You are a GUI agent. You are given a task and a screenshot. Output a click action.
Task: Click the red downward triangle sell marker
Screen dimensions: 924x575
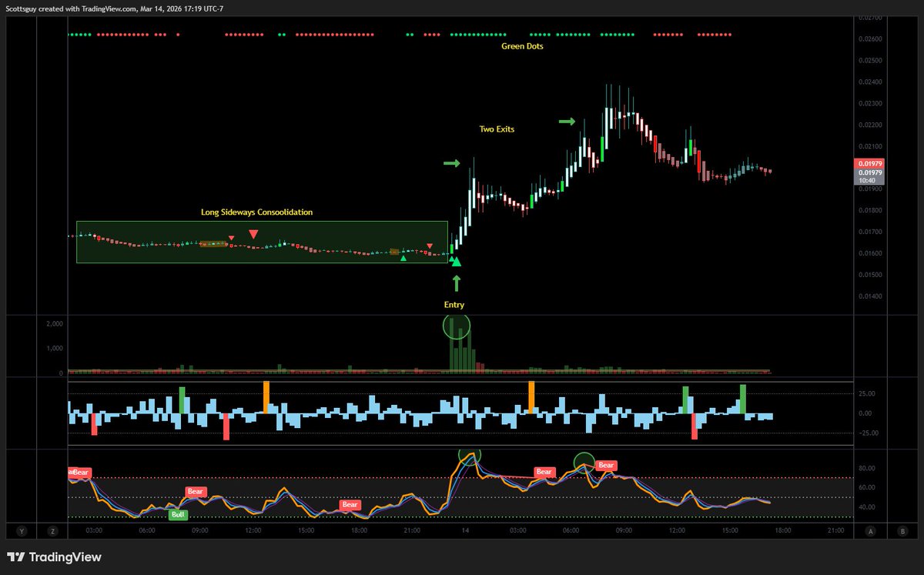254,232
